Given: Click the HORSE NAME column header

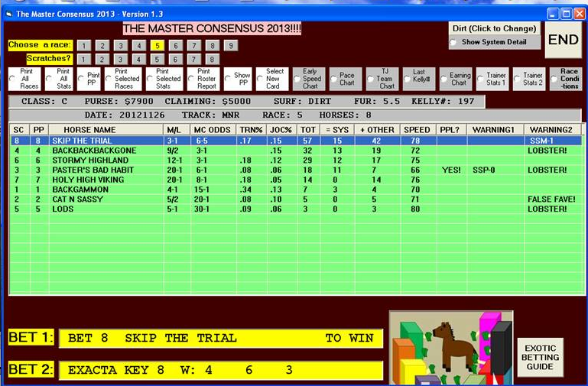Looking at the screenshot, I should coord(106,130).
